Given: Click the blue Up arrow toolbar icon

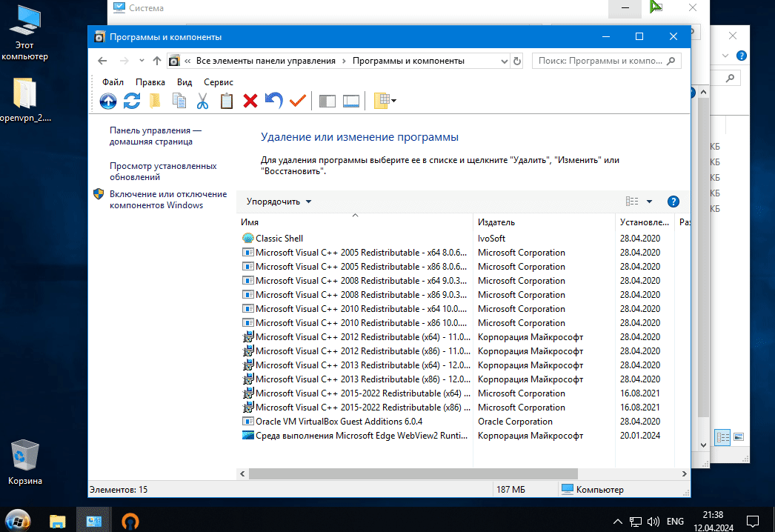Looking at the screenshot, I should pyautogui.click(x=107, y=101).
